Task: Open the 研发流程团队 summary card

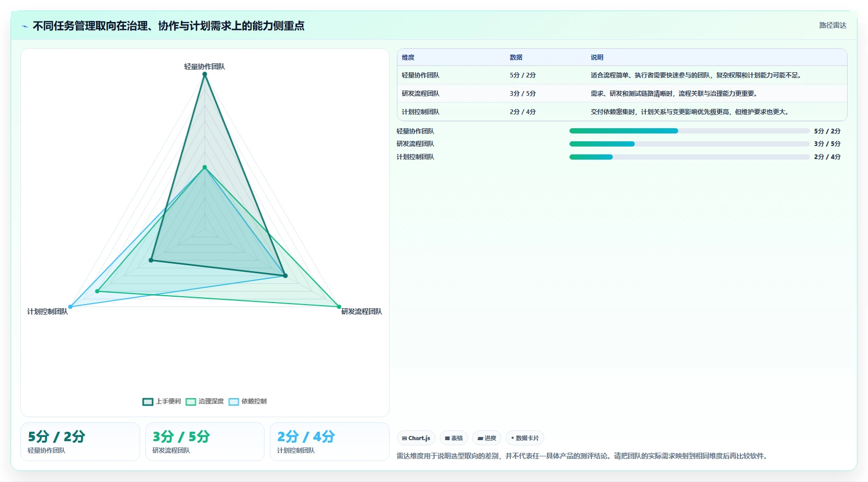Action: 204,442
